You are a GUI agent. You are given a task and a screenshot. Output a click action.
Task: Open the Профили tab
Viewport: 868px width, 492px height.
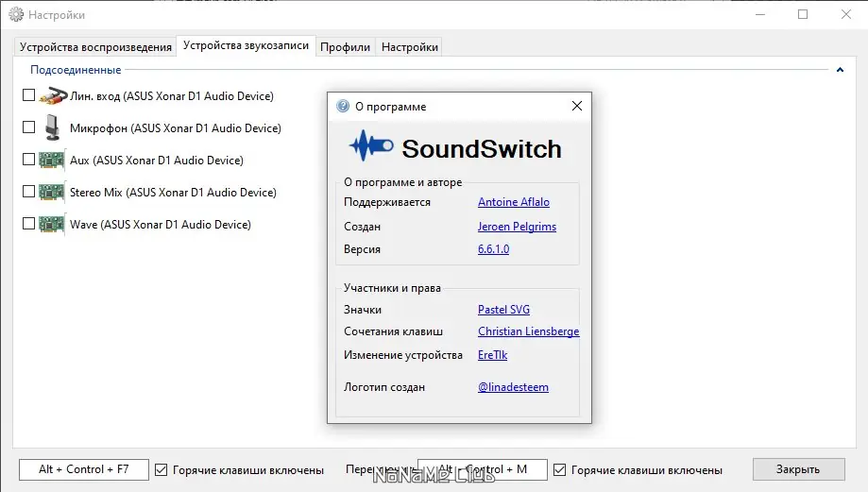click(x=346, y=47)
